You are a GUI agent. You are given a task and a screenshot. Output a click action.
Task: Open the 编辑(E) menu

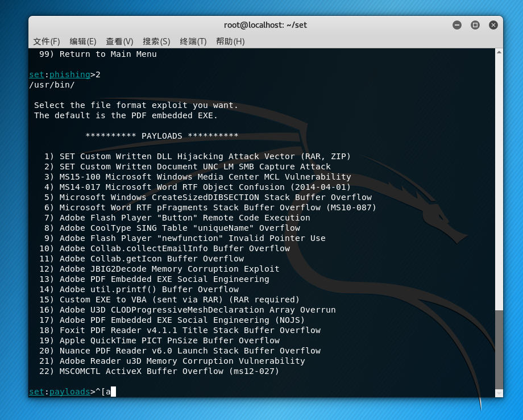(x=83, y=41)
